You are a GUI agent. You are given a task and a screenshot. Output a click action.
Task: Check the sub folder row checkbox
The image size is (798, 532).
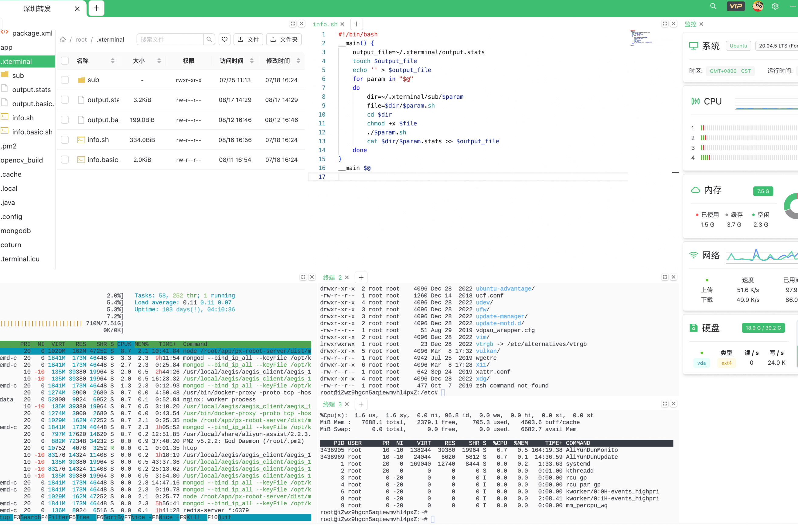click(65, 80)
